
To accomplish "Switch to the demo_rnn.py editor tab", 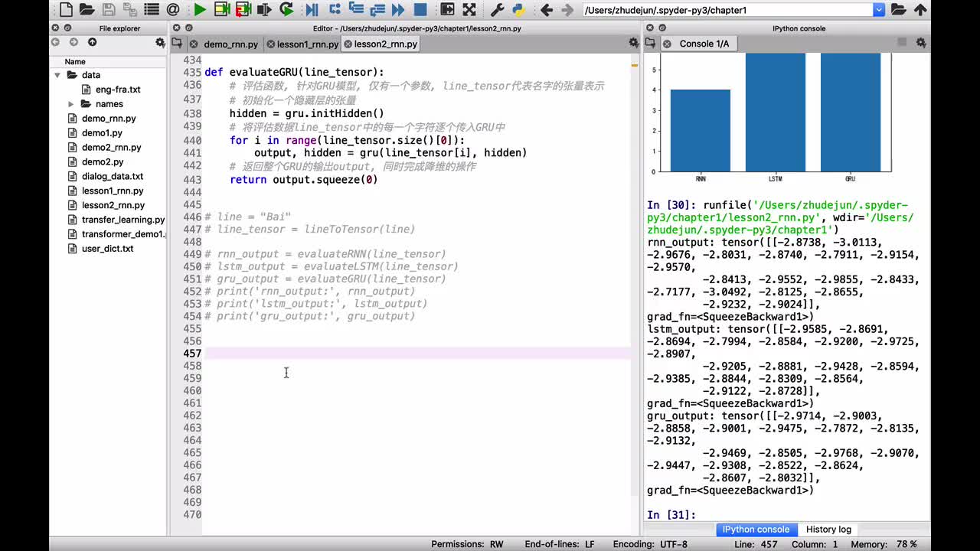I will coord(230,44).
